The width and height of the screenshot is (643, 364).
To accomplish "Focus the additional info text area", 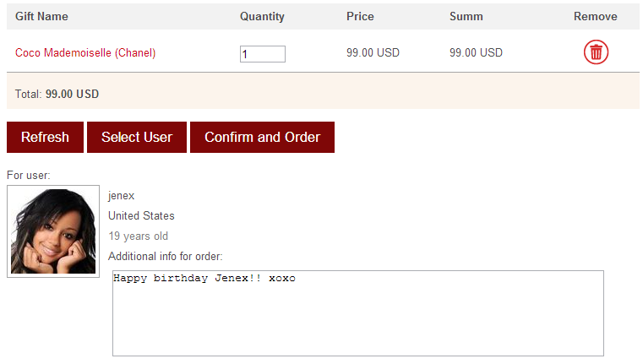I will (x=358, y=313).
